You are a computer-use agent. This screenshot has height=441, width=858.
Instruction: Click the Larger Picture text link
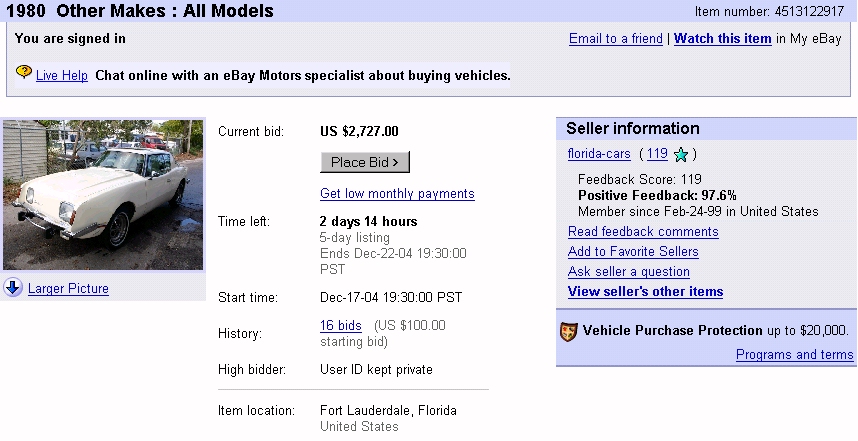click(x=68, y=288)
